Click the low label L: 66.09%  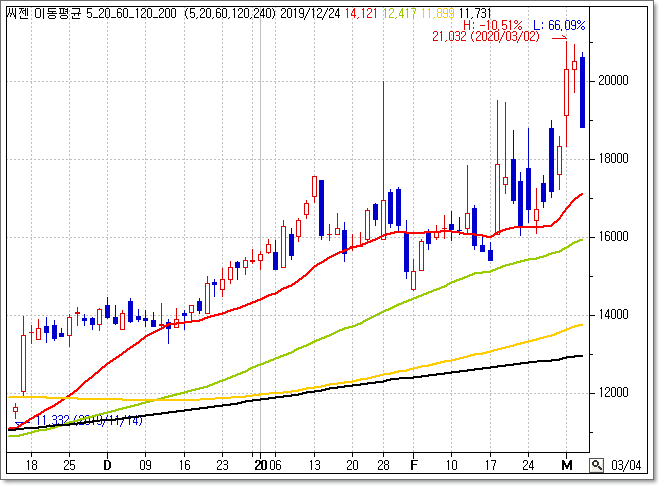(559, 25)
